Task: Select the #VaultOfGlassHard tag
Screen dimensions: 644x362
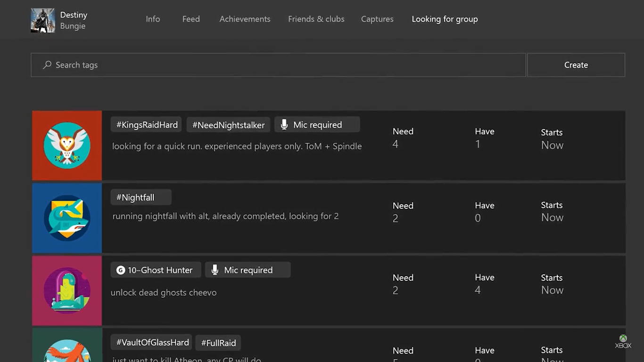Action: [x=152, y=343]
